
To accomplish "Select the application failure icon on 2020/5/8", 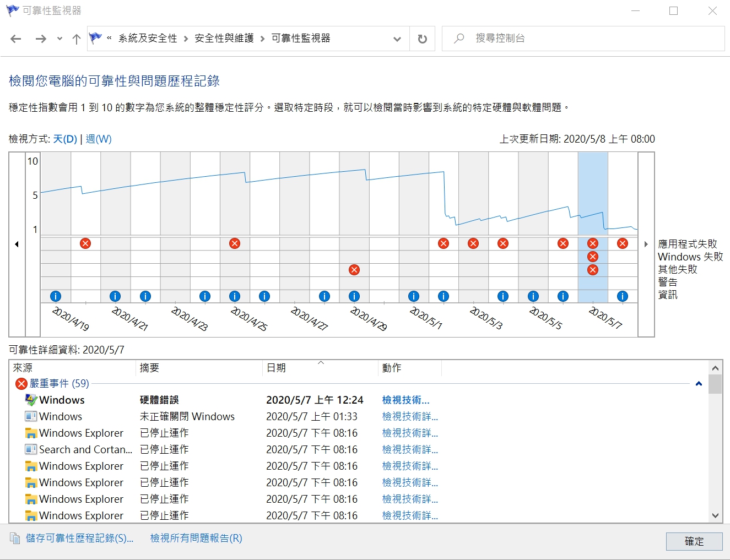I will (x=623, y=243).
